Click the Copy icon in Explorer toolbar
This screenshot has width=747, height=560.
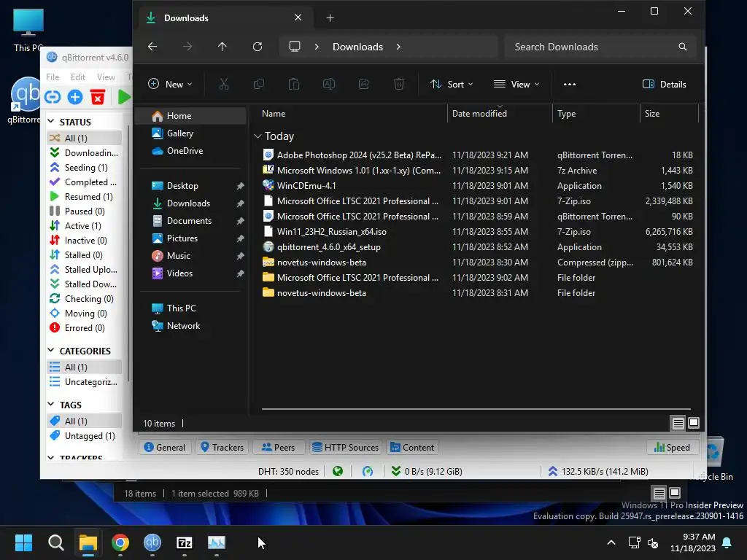[x=259, y=85]
